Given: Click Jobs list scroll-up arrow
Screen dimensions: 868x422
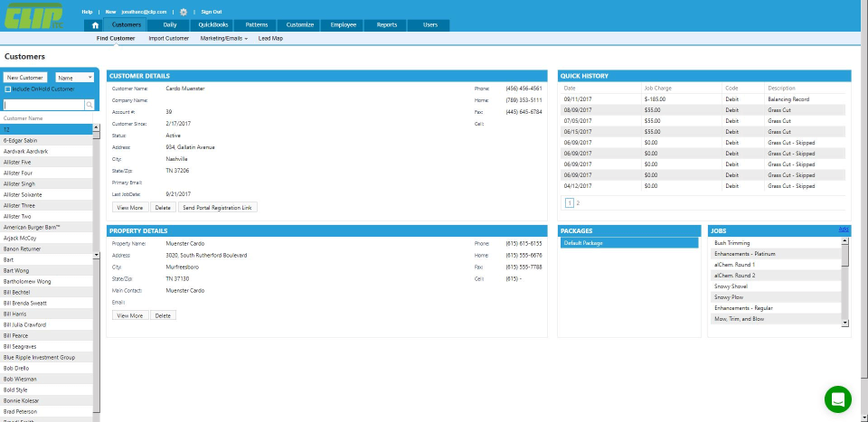Looking at the screenshot, I should [x=845, y=241].
